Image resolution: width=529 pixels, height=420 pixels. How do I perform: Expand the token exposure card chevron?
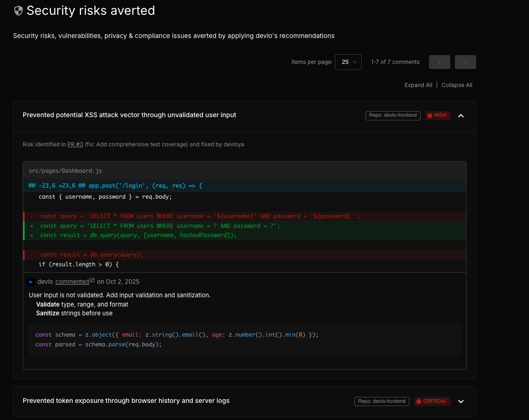[461, 401]
